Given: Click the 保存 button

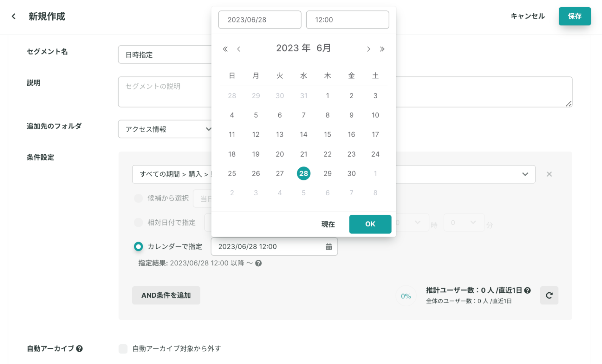Looking at the screenshot, I should pos(575,16).
